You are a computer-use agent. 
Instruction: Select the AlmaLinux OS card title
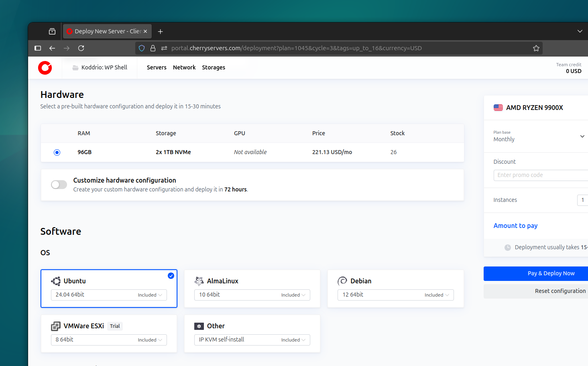click(x=223, y=281)
